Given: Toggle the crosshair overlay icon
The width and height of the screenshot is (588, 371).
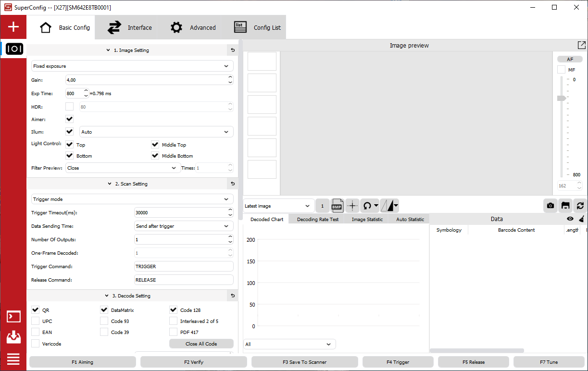Looking at the screenshot, I should click(352, 206).
